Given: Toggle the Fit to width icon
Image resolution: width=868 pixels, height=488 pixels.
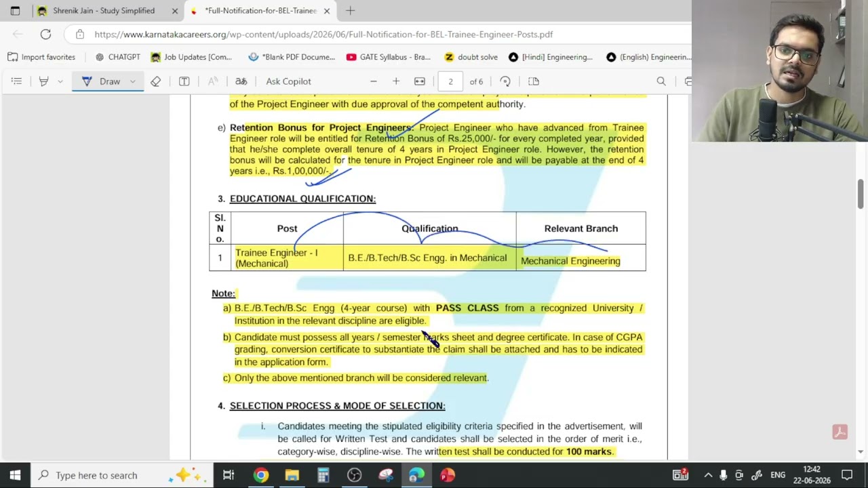Looking at the screenshot, I should [420, 81].
